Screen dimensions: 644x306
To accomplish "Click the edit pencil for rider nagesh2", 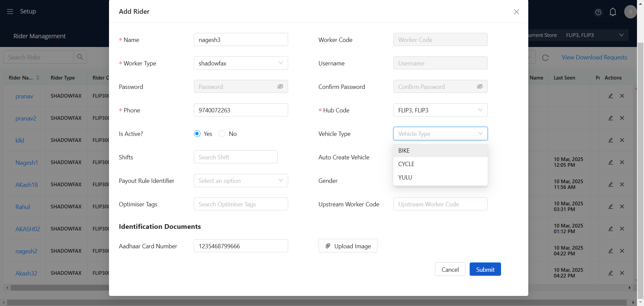I will (611, 251).
